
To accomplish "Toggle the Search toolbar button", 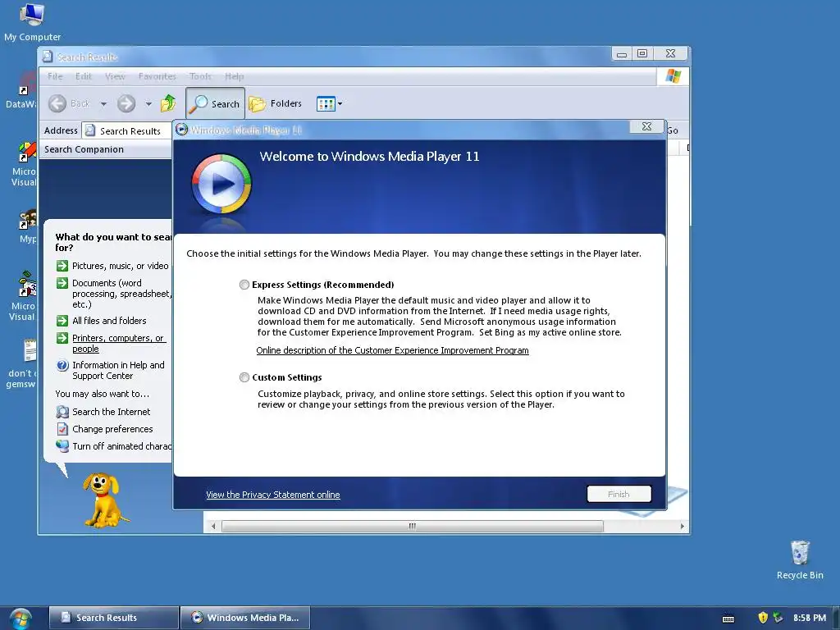I will [216, 103].
